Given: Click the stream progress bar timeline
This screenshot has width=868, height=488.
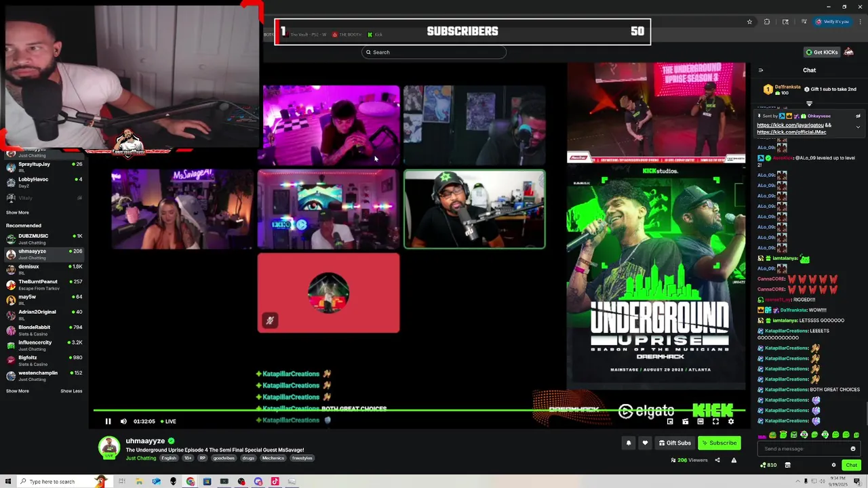Looking at the screenshot, I should [x=419, y=410].
